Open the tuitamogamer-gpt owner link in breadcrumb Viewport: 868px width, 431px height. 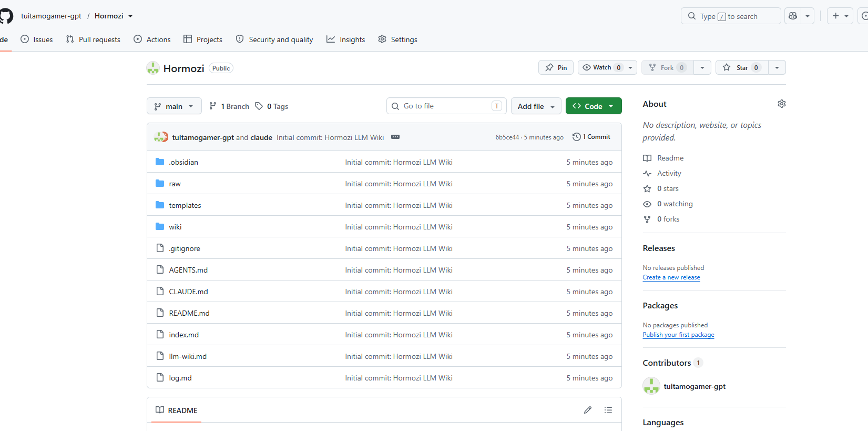pyautogui.click(x=51, y=16)
